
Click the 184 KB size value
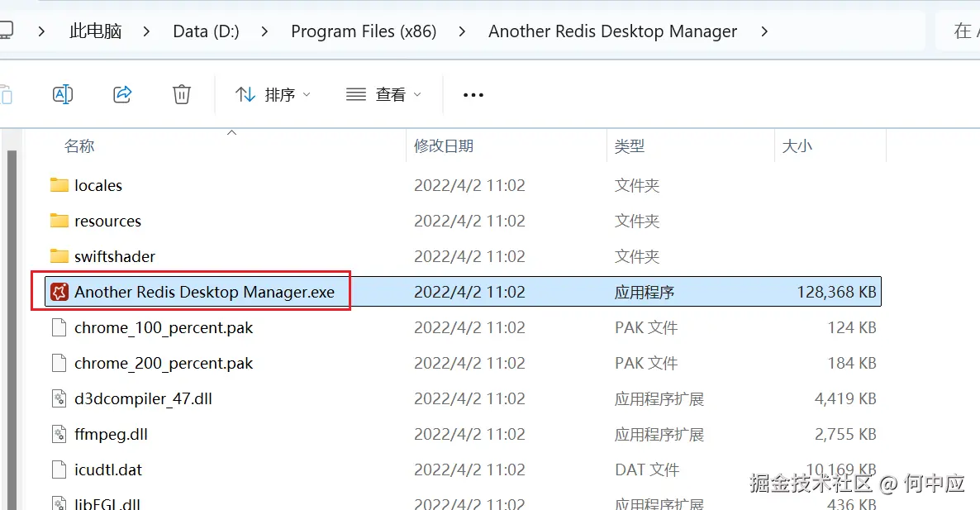pyautogui.click(x=852, y=363)
